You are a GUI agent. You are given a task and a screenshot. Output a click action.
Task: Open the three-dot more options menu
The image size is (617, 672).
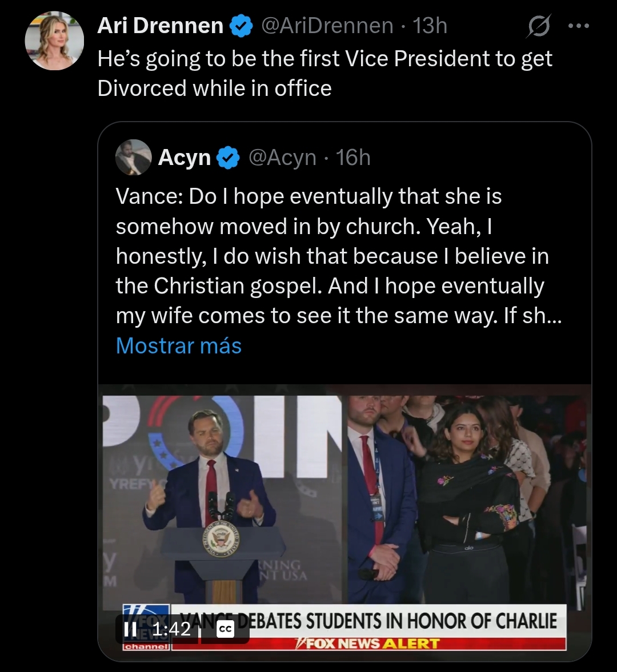578,26
